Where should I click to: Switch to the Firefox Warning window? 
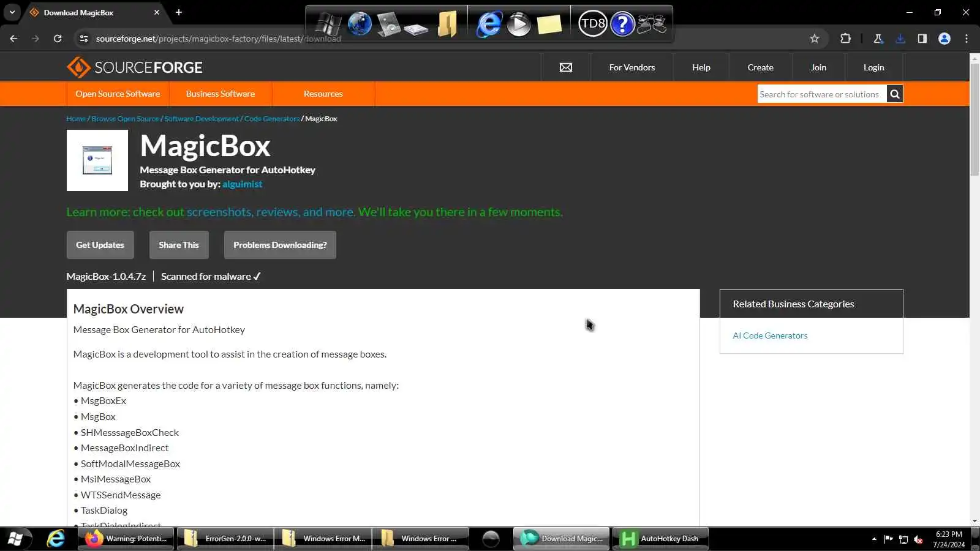[x=127, y=539]
